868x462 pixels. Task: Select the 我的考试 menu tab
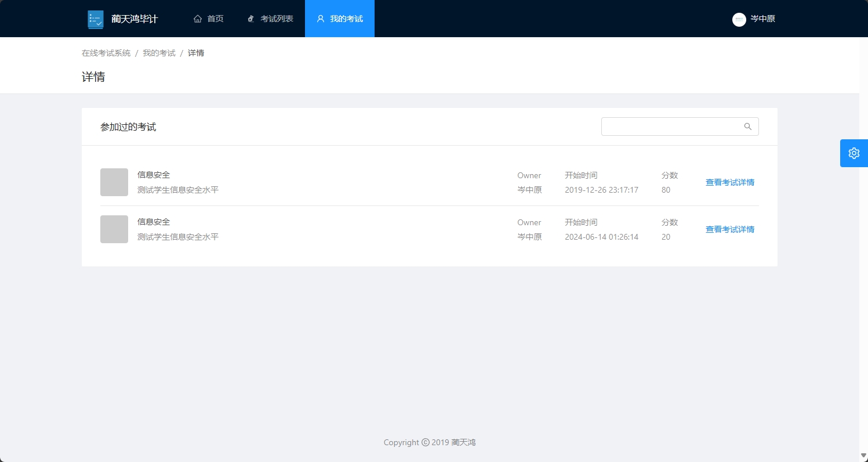(340, 19)
